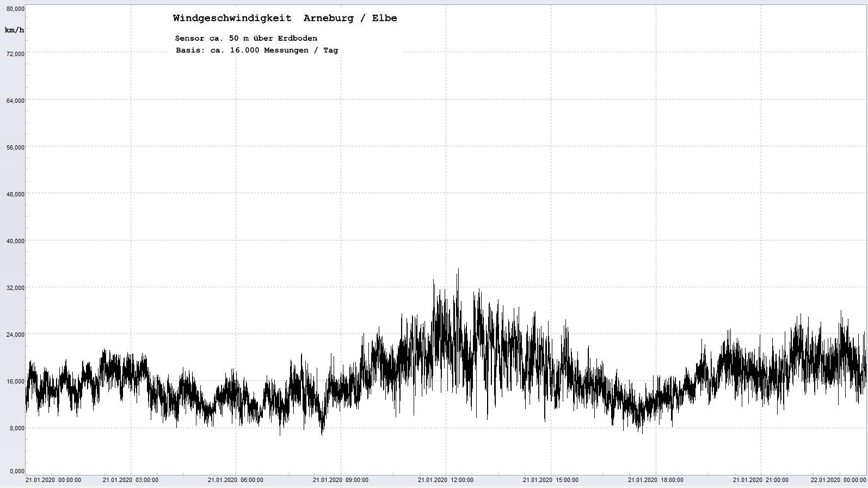
Task: Select the 21.01.2020 15:00:00 time label
Action: 551,480
